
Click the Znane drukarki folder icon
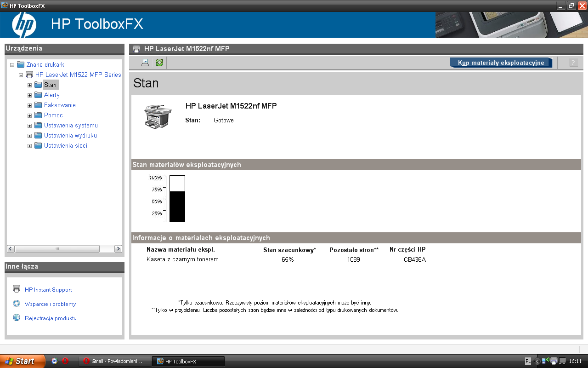(x=20, y=64)
